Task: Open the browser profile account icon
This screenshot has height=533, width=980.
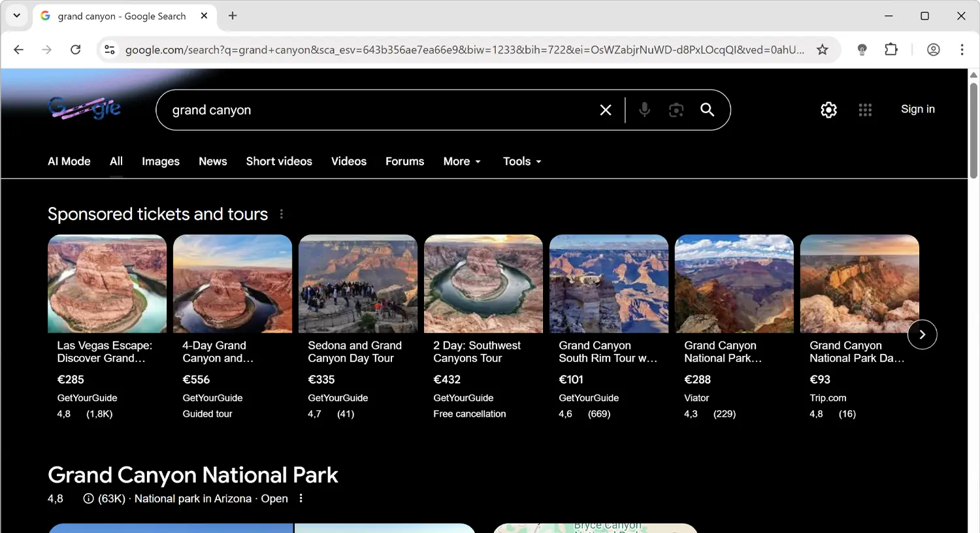Action: click(x=933, y=49)
